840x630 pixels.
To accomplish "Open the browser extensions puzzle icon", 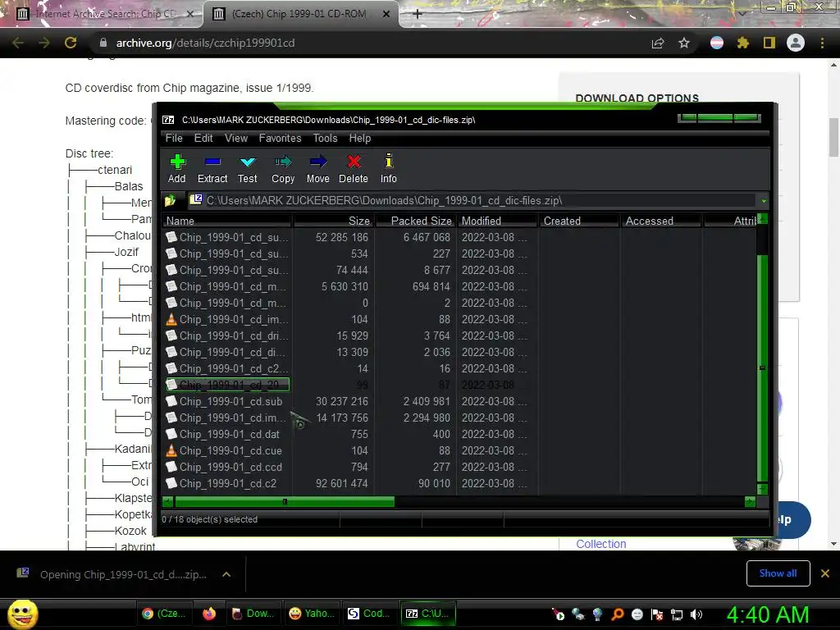I will click(742, 43).
